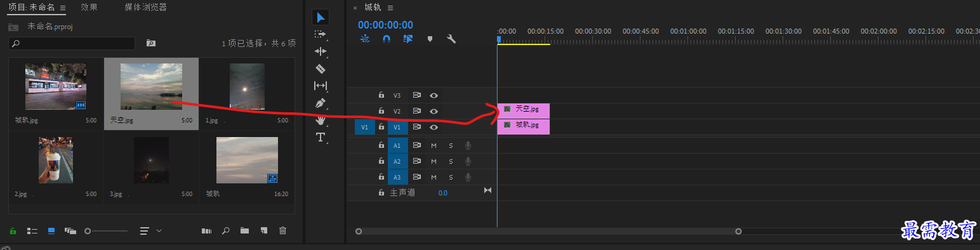980x250 pixels.
Task: Select the Hand tool
Action: [x=321, y=120]
